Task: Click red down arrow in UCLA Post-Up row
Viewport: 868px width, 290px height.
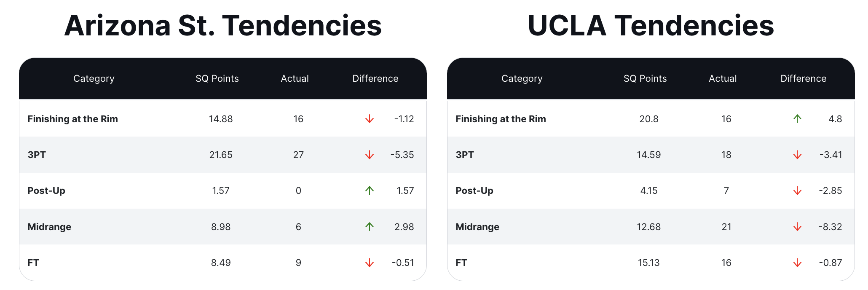Action: pyautogui.click(x=797, y=191)
